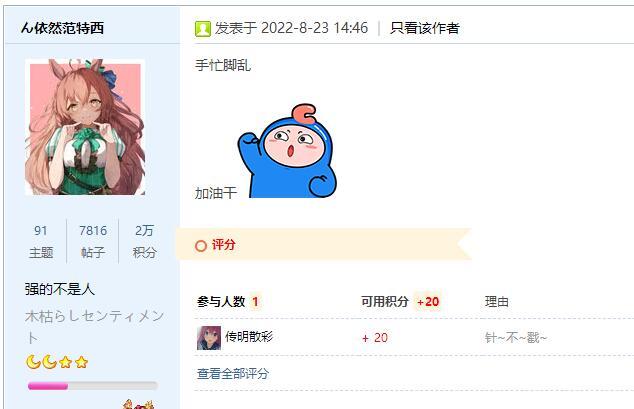Click the 评分 section heading
The height and width of the screenshot is (409, 634).
coord(223,245)
